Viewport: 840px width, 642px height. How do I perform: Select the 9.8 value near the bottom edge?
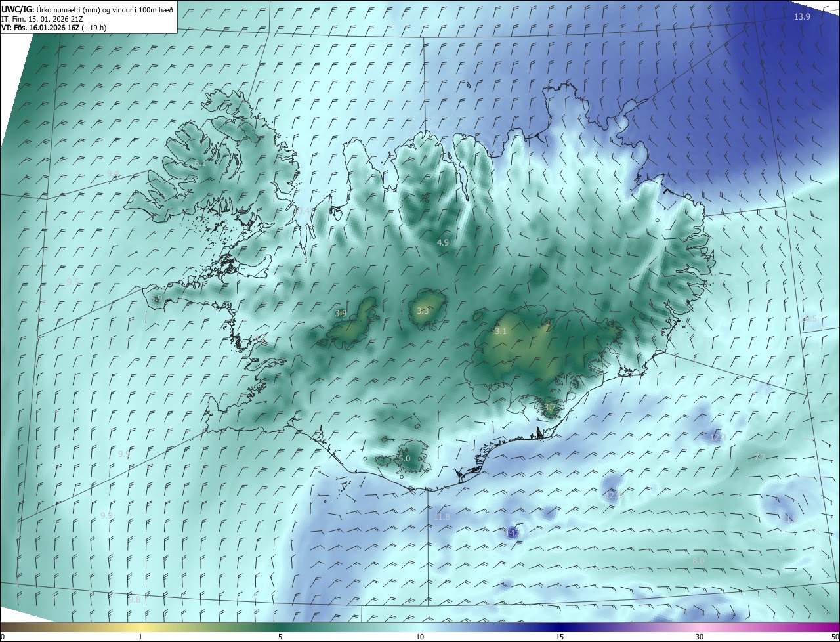click(x=135, y=600)
